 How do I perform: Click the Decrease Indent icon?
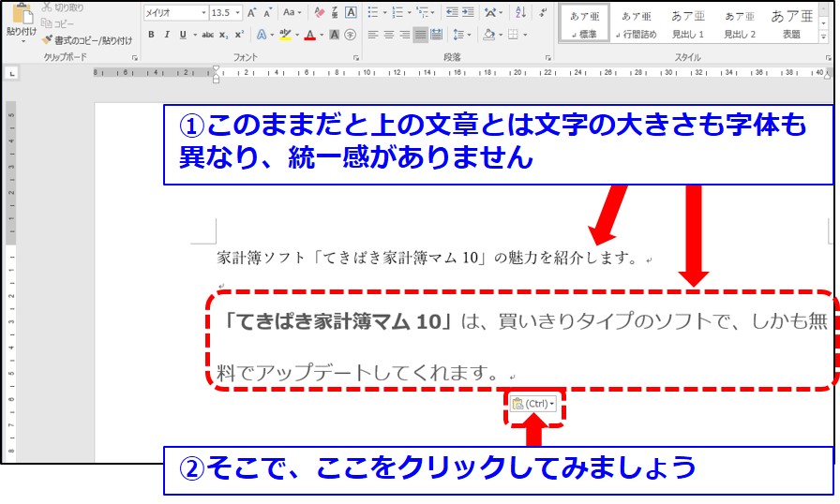coord(452,12)
